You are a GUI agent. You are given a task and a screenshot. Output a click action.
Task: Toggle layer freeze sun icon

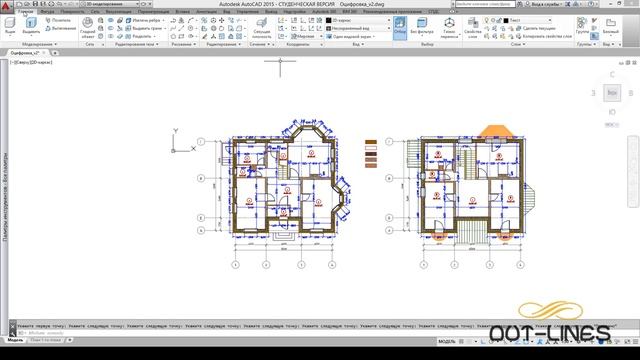coord(492,20)
